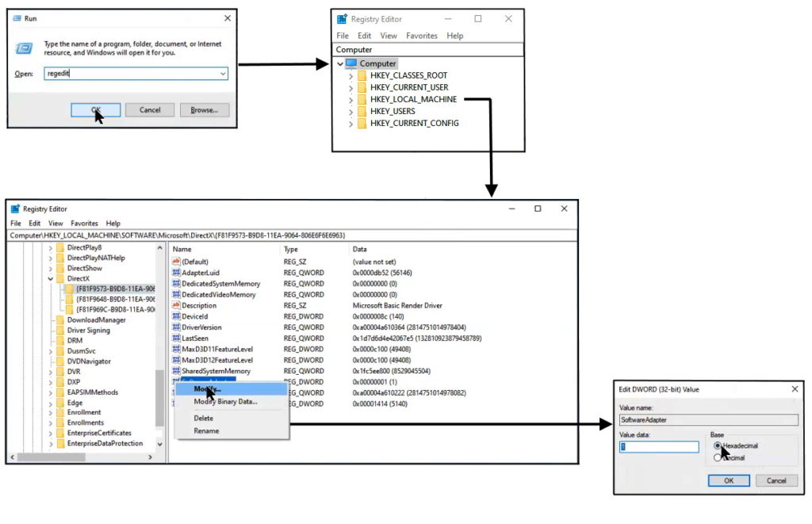The width and height of the screenshot is (812, 524).
Task: Open Favorites menu in large Registry Editor
Action: click(84, 224)
